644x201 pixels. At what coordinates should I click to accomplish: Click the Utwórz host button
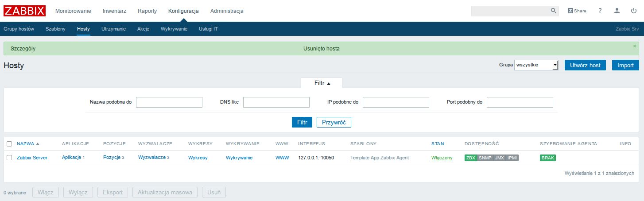click(585, 65)
